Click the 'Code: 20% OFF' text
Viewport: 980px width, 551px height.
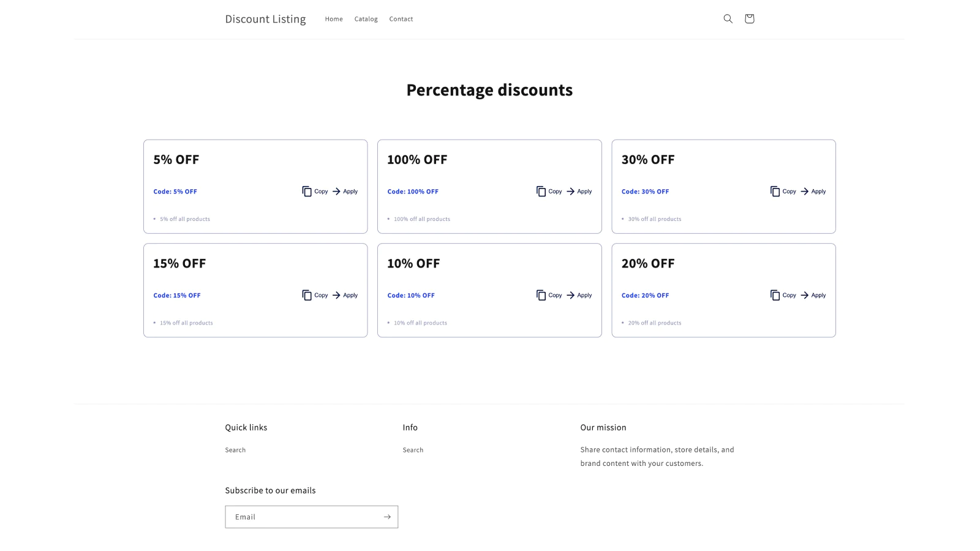(x=645, y=295)
